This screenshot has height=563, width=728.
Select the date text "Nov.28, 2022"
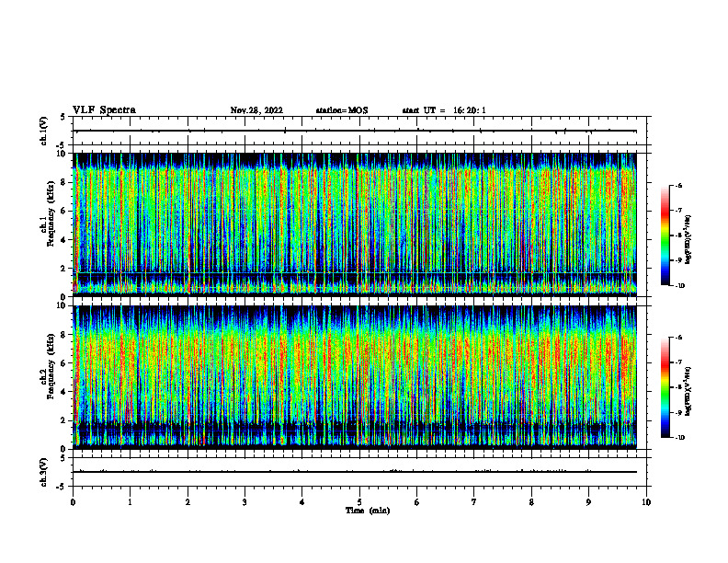[256, 110]
